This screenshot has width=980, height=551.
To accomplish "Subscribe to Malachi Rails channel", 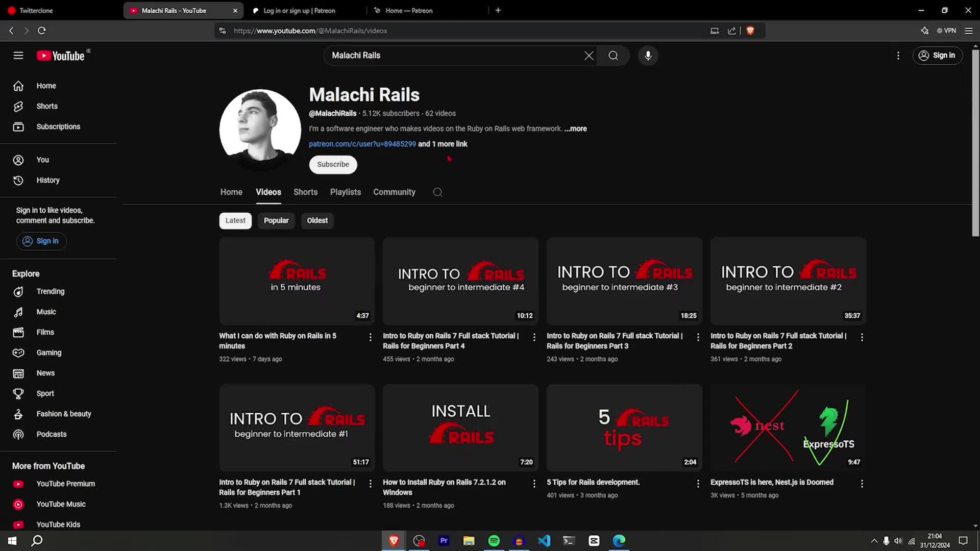I will (333, 164).
